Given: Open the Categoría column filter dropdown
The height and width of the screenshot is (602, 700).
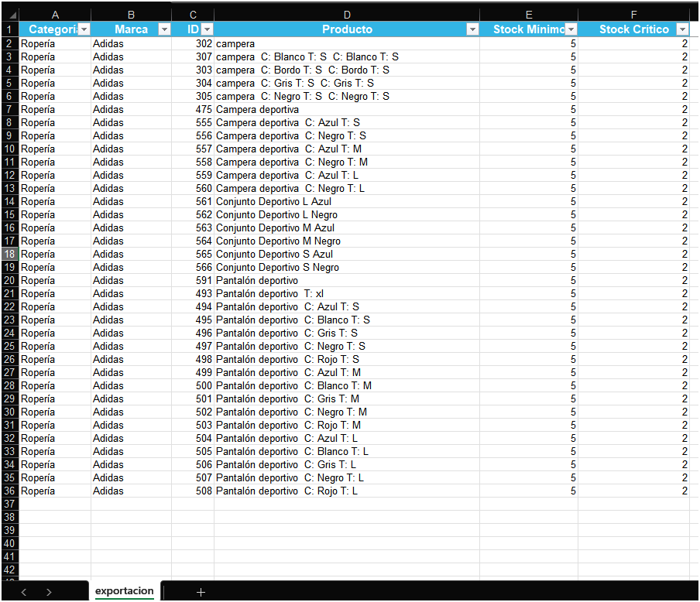Looking at the screenshot, I should pyautogui.click(x=84, y=29).
